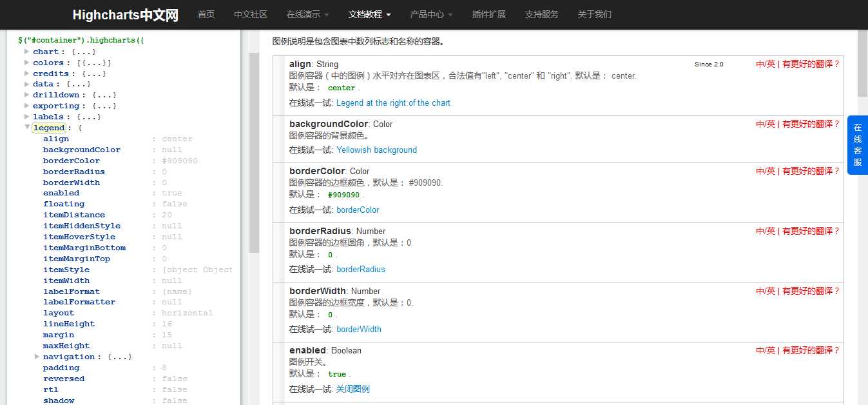
Task: Expand the drilldown tree node arrow
Action: click(x=26, y=95)
